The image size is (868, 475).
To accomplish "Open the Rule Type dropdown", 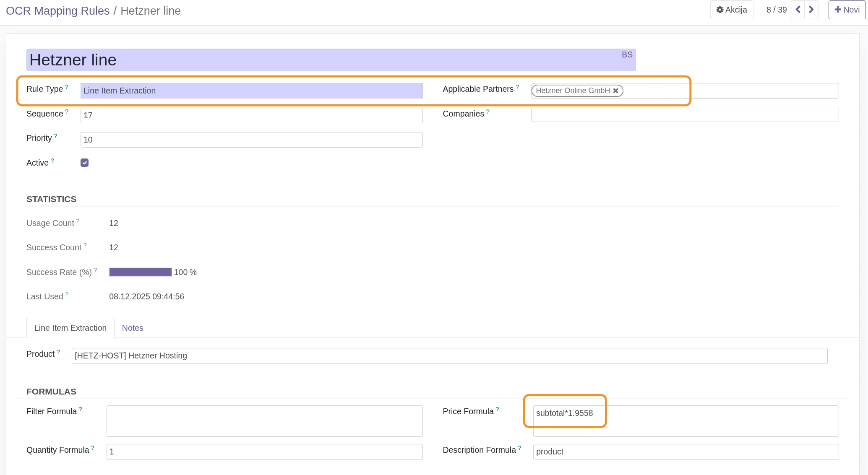I will point(251,91).
